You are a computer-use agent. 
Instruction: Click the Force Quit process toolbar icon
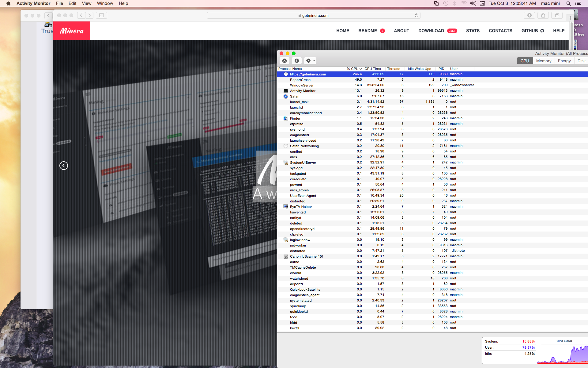(285, 61)
